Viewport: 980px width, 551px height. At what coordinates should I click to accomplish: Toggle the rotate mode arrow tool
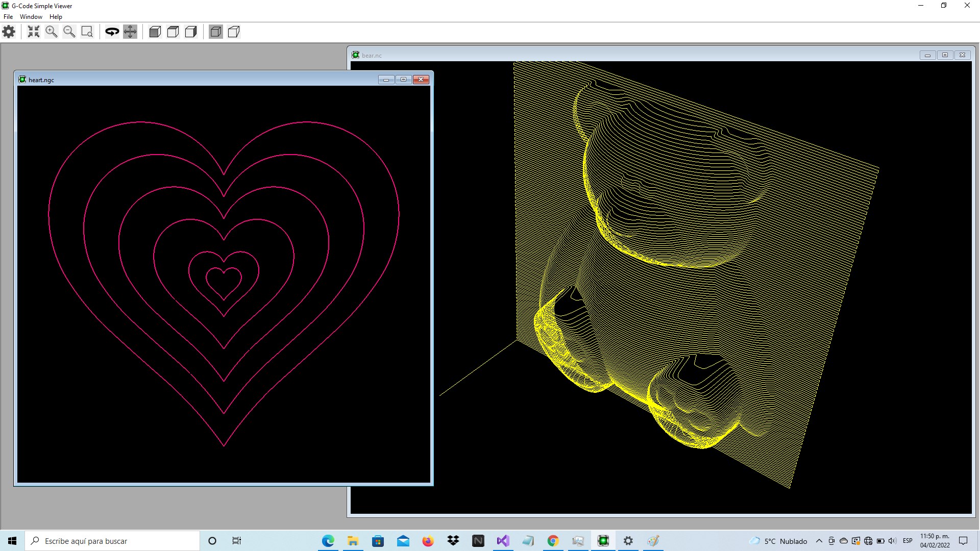(x=112, y=32)
